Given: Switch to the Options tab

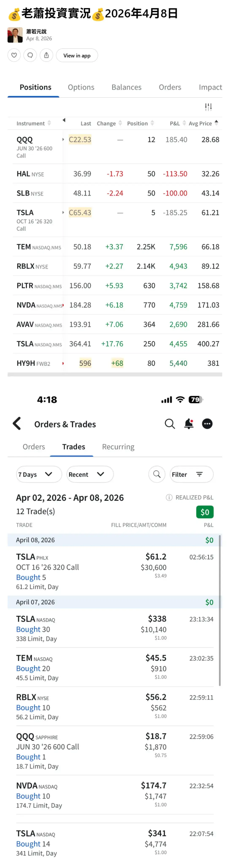Looking at the screenshot, I should point(81,87).
